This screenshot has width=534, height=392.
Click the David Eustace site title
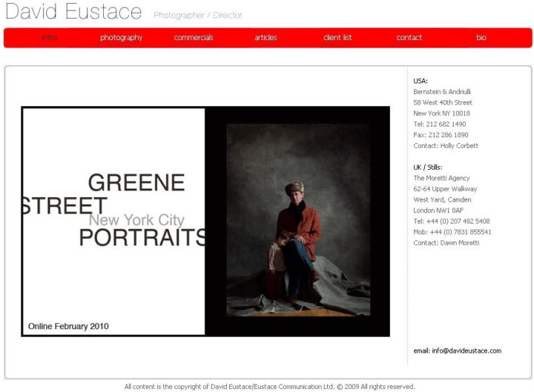(x=73, y=11)
